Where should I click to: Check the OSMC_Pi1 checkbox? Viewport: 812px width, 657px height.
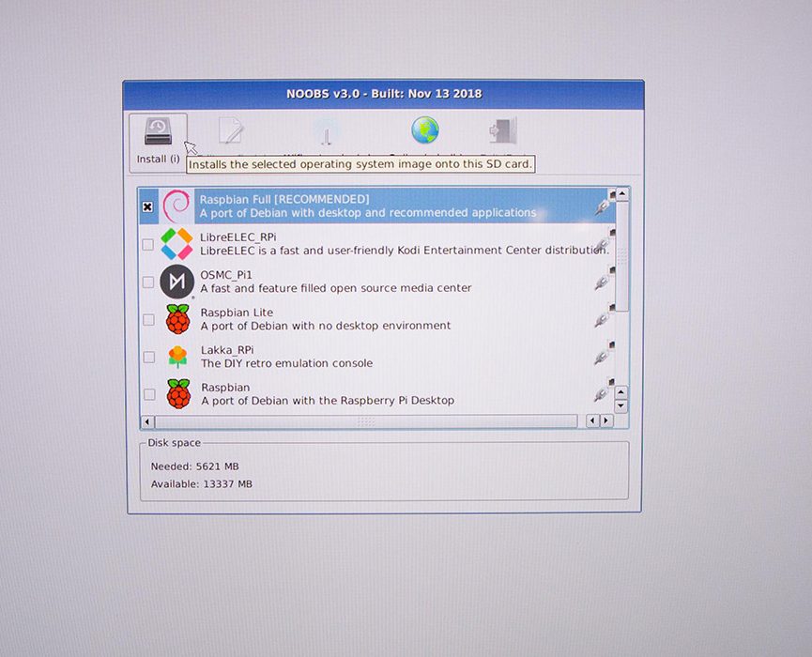click(x=148, y=283)
